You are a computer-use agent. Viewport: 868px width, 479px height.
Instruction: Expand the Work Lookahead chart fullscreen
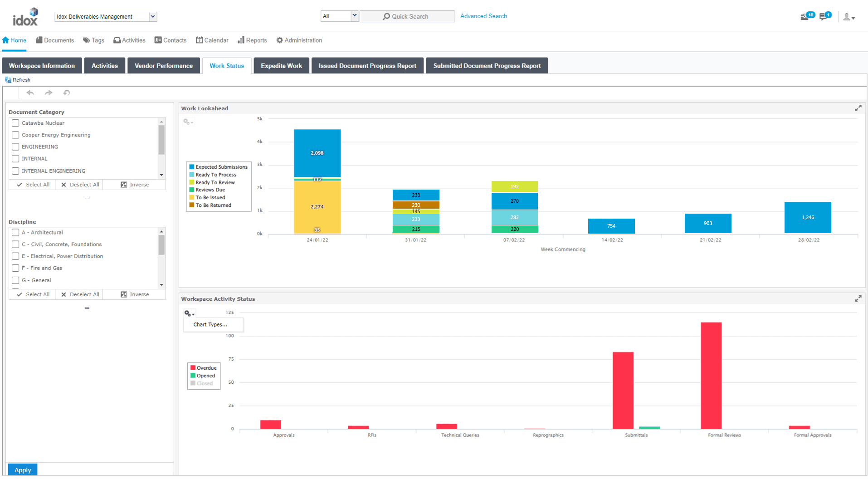tap(858, 108)
